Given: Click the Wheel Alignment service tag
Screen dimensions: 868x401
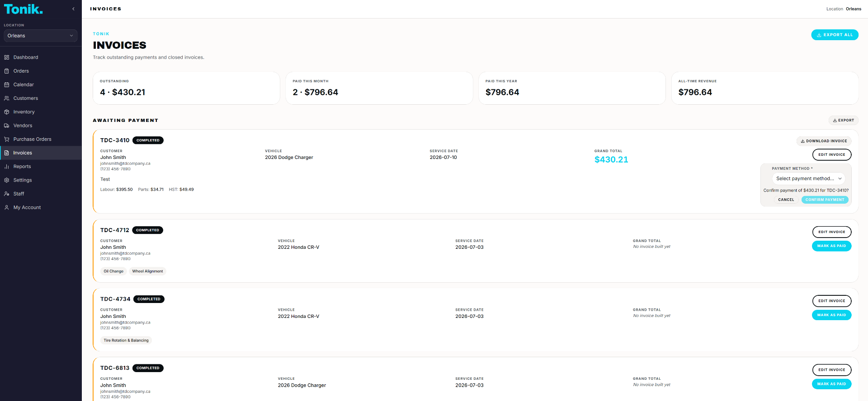Looking at the screenshot, I should click(x=147, y=271).
